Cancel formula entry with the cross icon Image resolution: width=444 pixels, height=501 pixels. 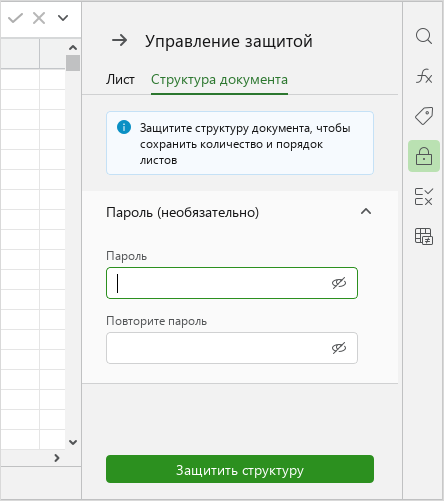pos(39,18)
